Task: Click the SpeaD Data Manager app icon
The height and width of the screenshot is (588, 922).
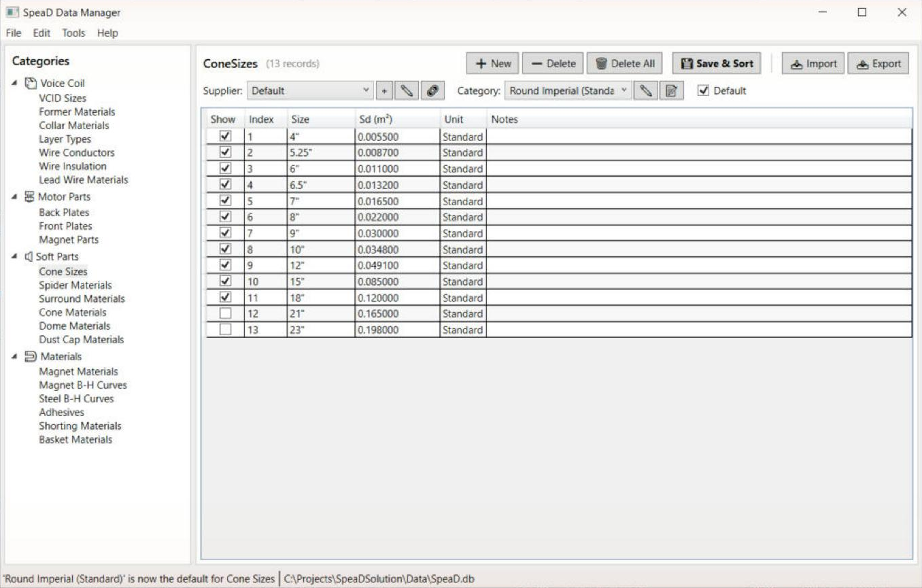Action: pyautogui.click(x=12, y=12)
